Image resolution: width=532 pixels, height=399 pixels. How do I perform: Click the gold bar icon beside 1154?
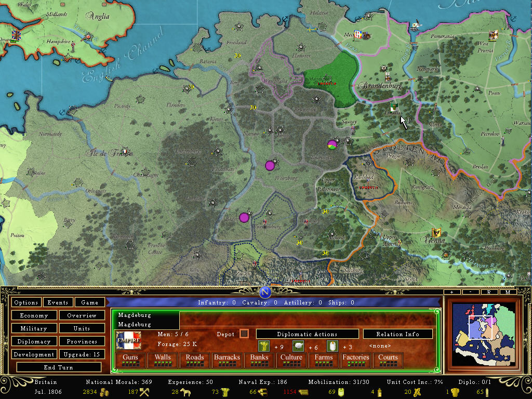pyautogui.click(x=303, y=392)
